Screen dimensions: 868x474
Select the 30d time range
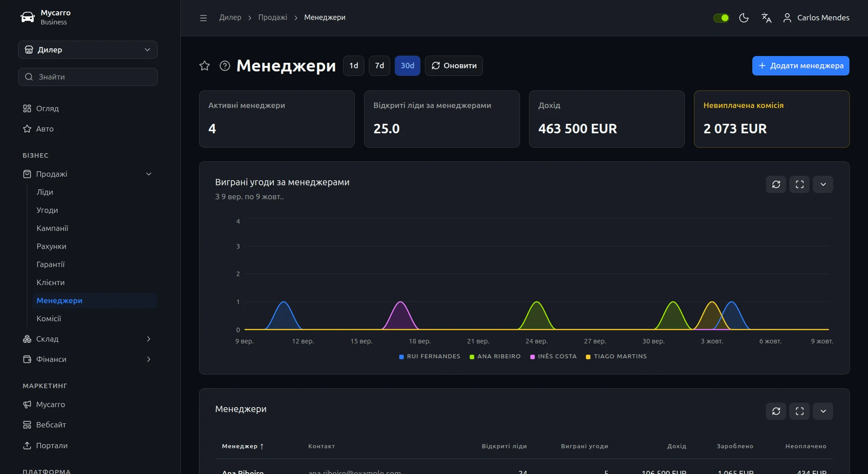coord(407,66)
